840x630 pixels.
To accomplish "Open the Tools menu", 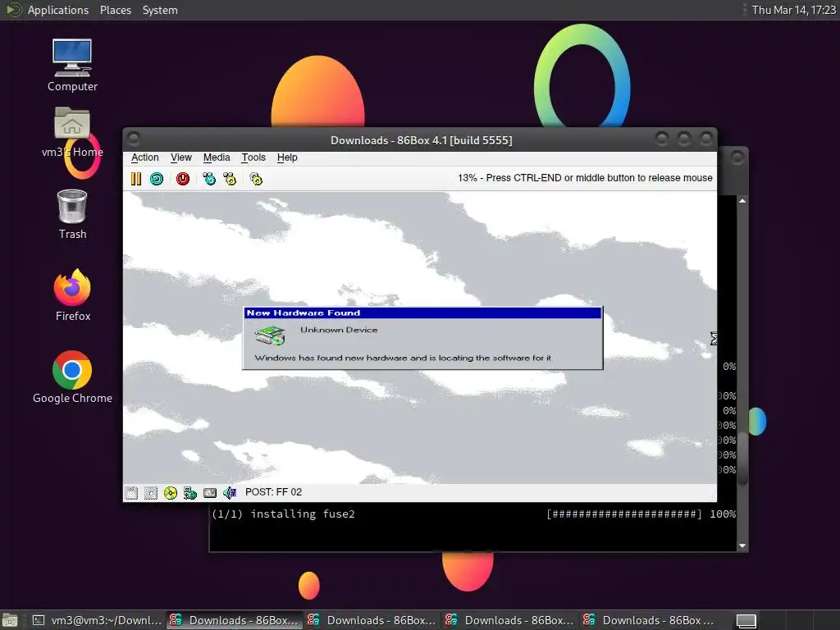I will (x=253, y=157).
